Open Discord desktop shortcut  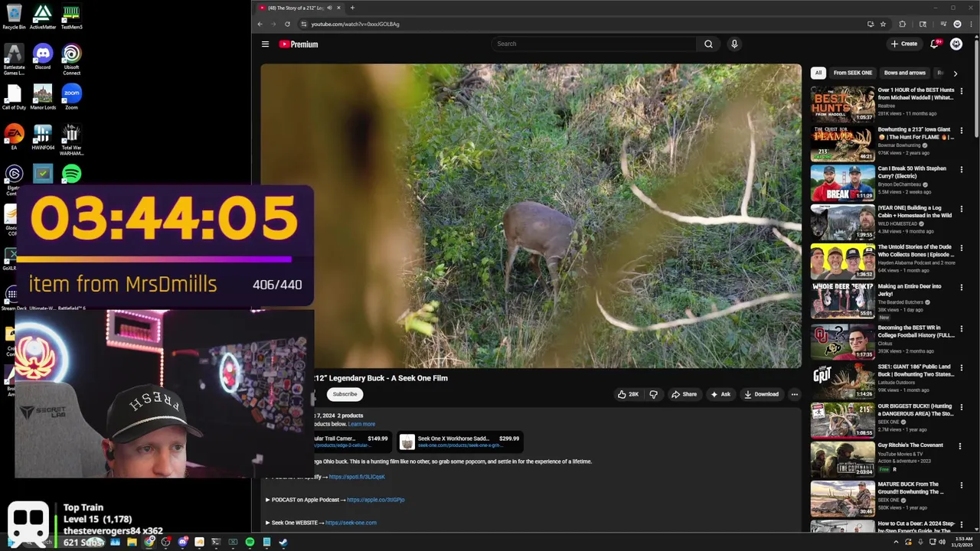pos(43,57)
